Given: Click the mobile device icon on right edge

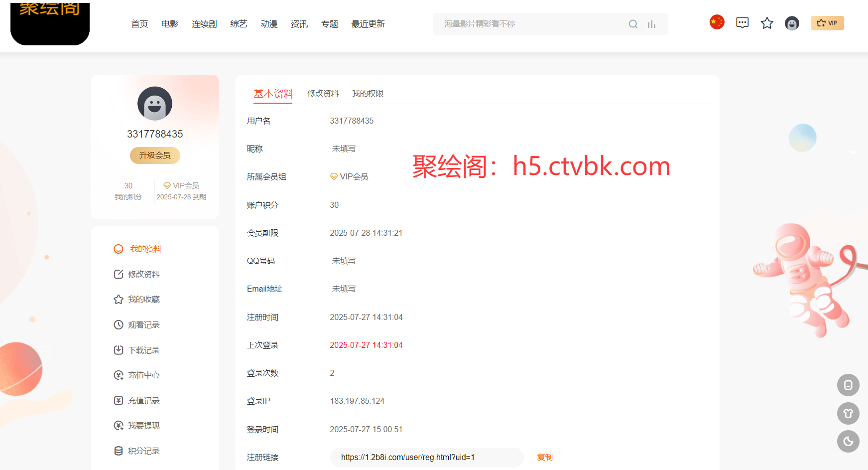Looking at the screenshot, I should click(x=848, y=385).
